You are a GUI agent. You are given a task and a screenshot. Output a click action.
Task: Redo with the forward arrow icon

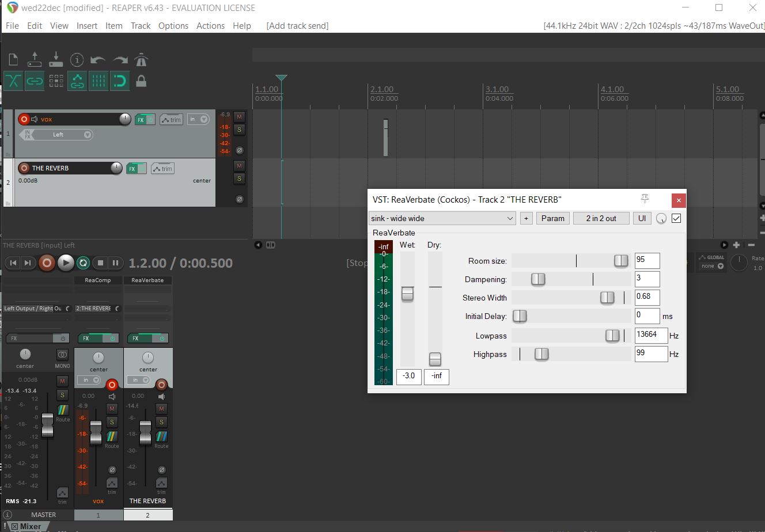120,59
